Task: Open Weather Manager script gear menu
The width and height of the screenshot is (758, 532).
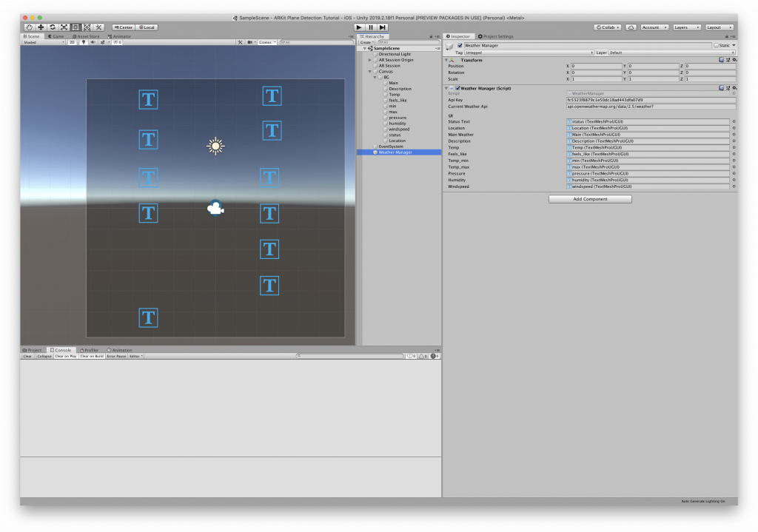Action: click(x=734, y=88)
